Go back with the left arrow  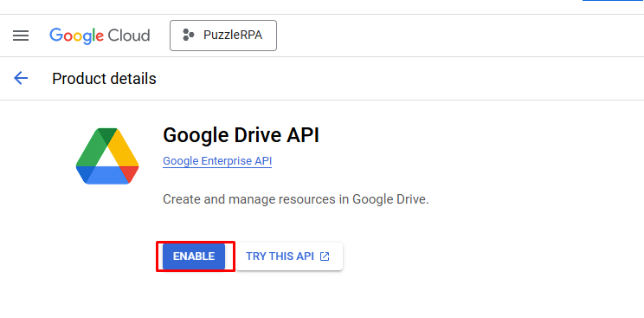pyautogui.click(x=21, y=78)
